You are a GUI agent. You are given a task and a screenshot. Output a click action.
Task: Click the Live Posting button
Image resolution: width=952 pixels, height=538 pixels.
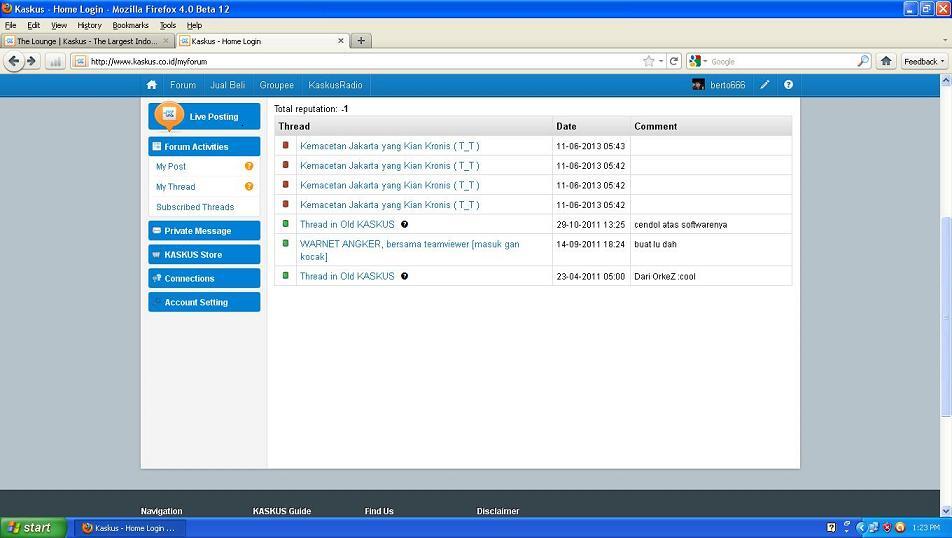[x=204, y=116]
